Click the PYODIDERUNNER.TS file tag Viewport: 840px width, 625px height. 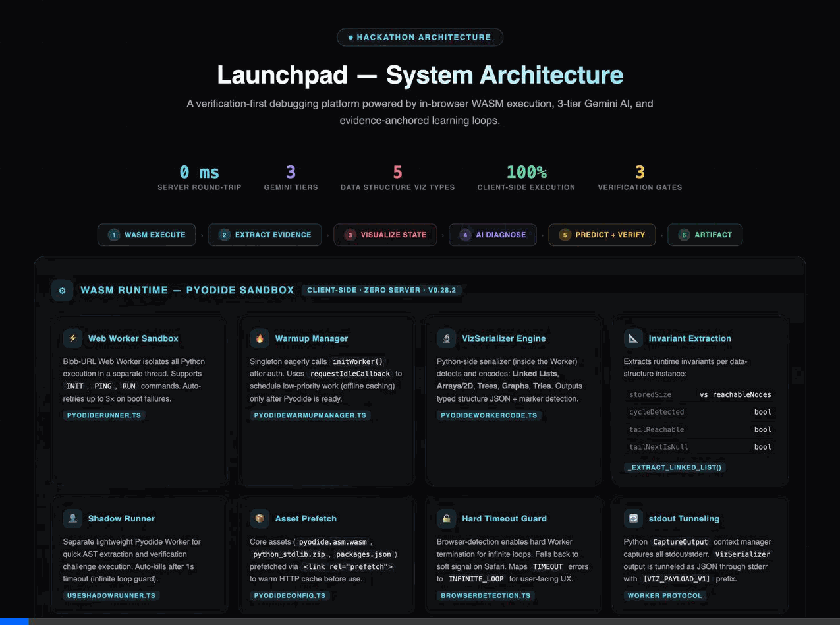(x=104, y=415)
